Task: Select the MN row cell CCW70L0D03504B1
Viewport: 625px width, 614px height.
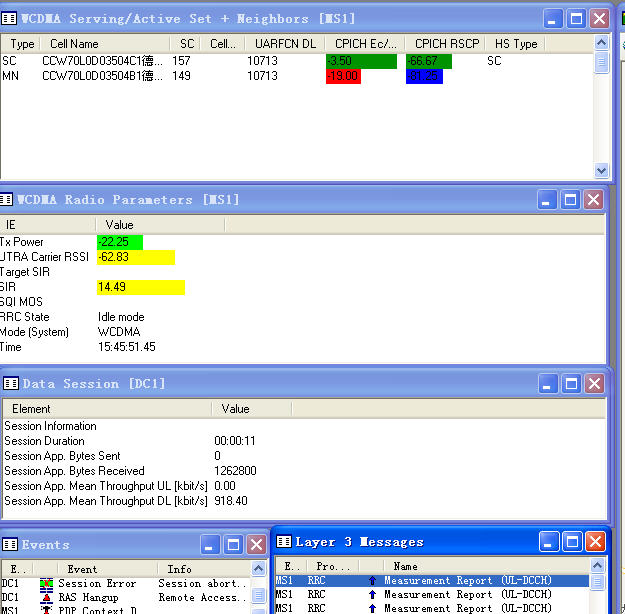Action: coord(102,76)
